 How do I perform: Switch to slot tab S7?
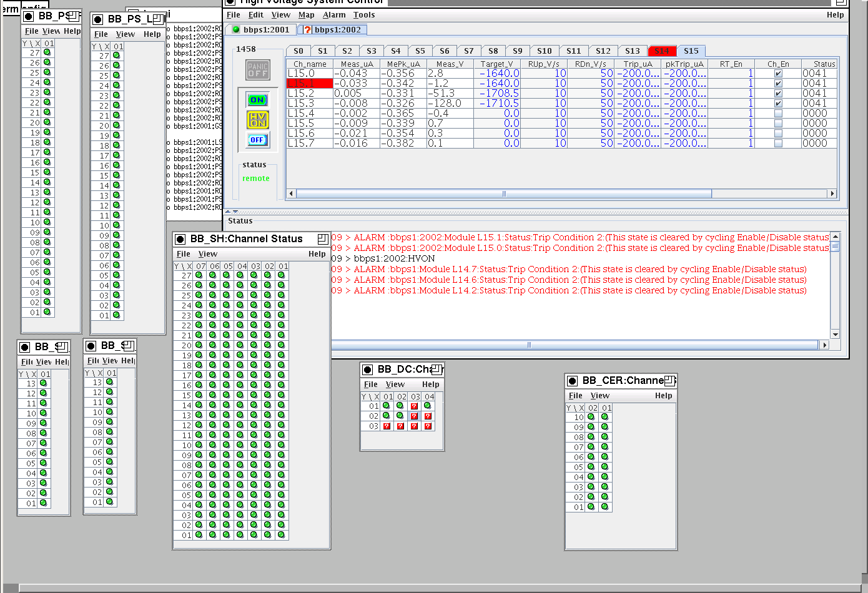[x=469, y=51]
